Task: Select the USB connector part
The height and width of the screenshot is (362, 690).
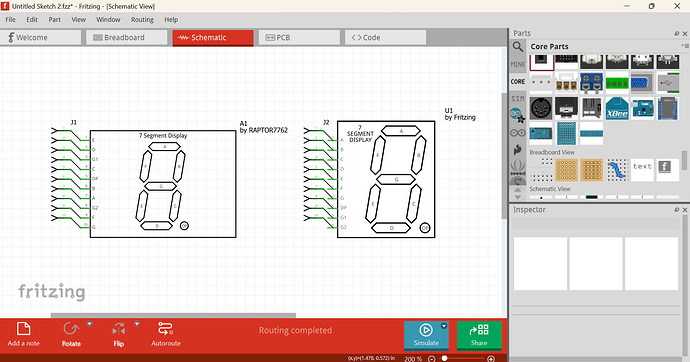Action: pyautogui.click(x=668, y=83)
